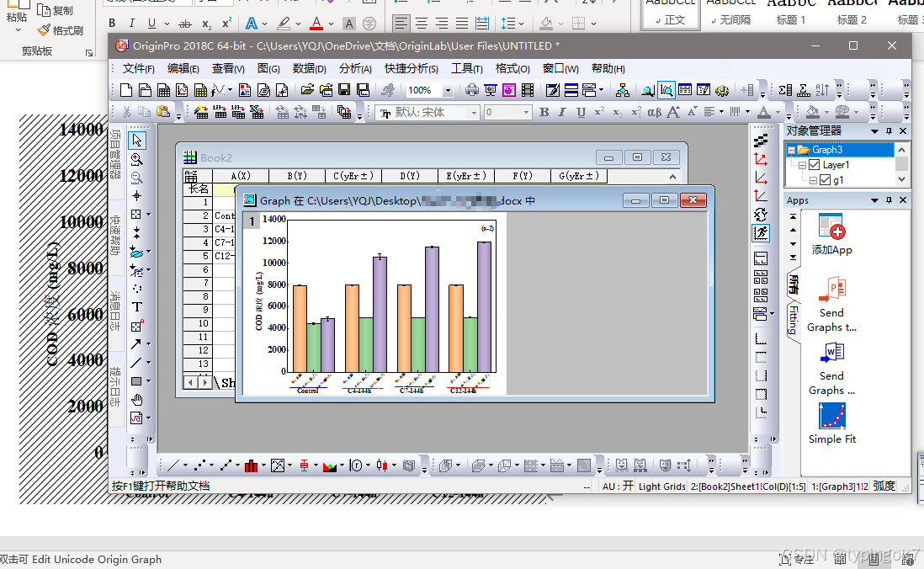Select layer 1 icon in Graph window
Viewport: 924px width, 569px height.
[252, 221]
